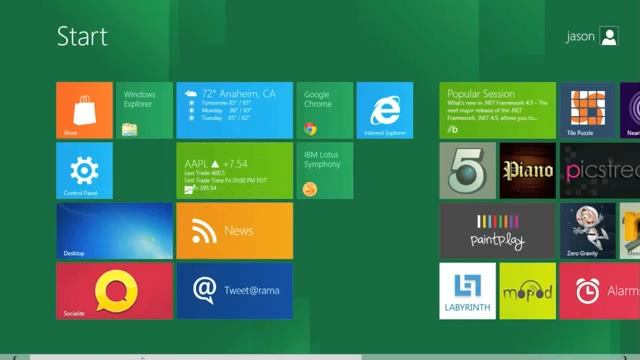The width and height of the screenshot is (640, 360).
Task: Open the number 5 tile
Action: click(x=468, y=171)
